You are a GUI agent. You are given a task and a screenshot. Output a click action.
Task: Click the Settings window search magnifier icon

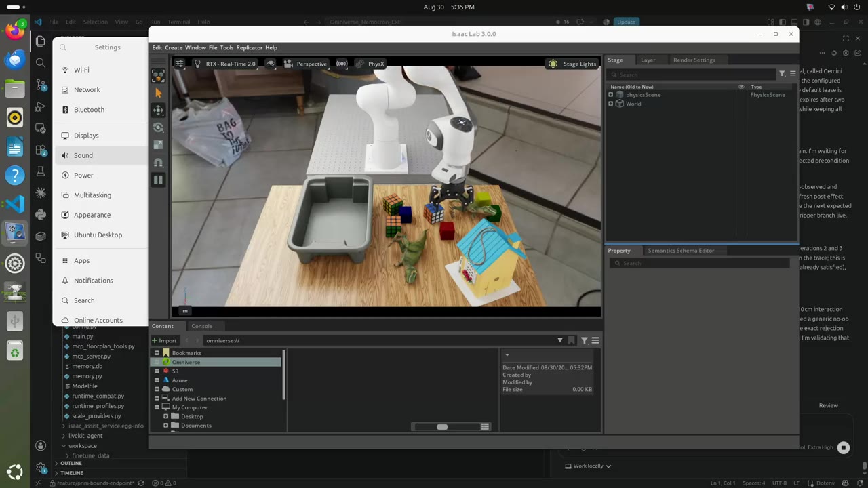click(x=63, y=47)
